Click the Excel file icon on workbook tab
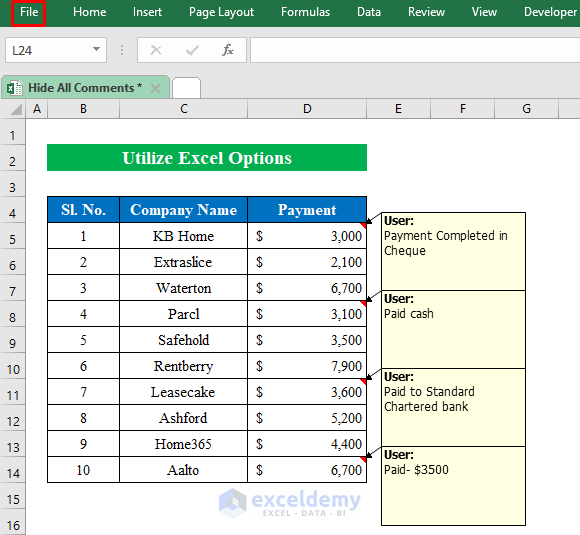 [14, 88]
